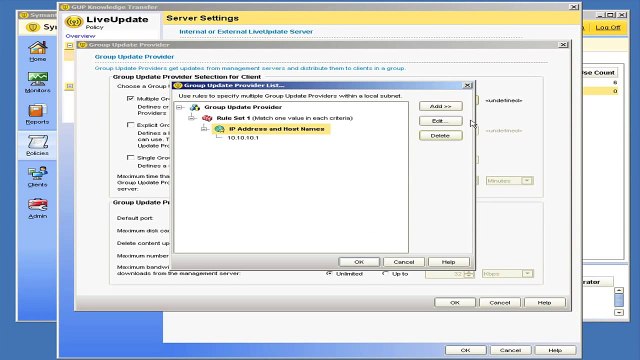The image size is (640, 360).
Task: Collapse the IP Address and Host Names node
Action: (x=204, y=129)
